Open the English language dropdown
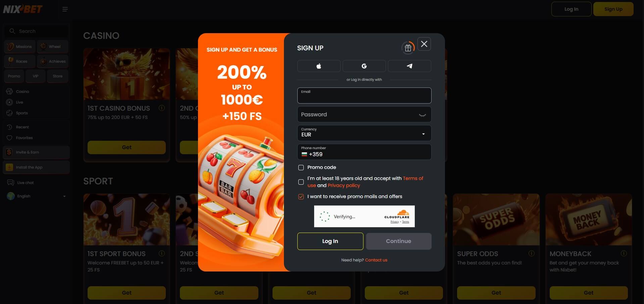This screenshot has height=304, width=644. 36,196
